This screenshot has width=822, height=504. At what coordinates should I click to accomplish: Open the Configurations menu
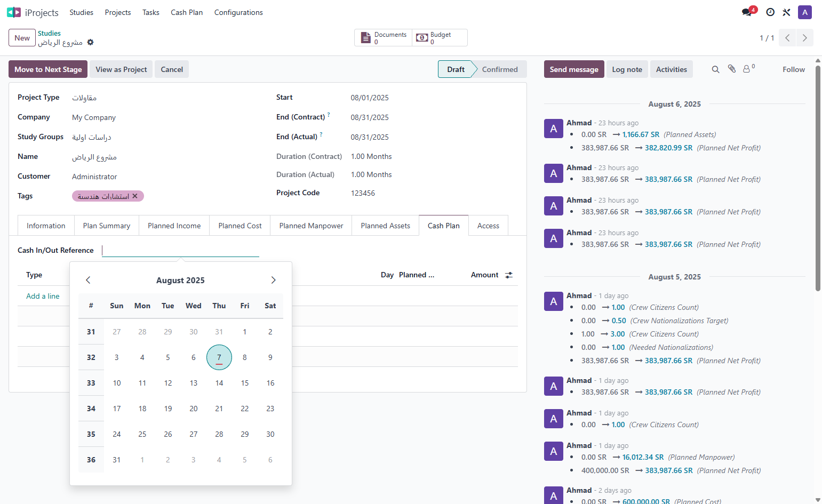coord(238,12)
